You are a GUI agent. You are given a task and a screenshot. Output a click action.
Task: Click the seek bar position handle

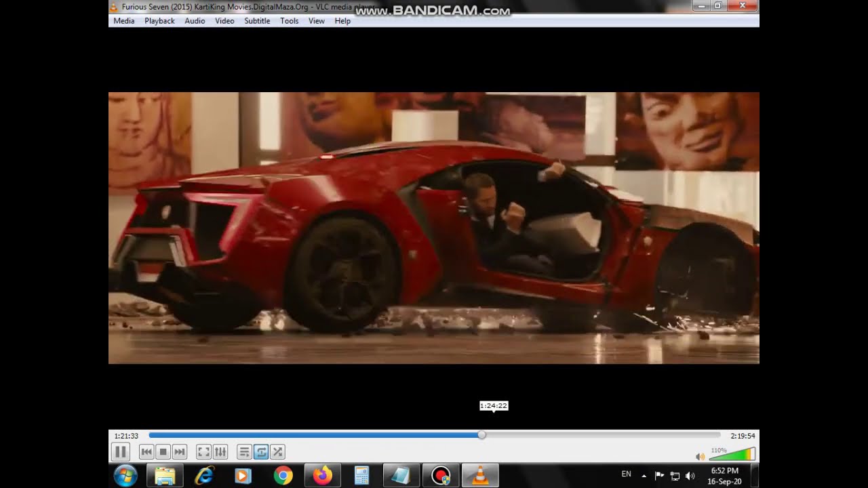pos(481,435)
